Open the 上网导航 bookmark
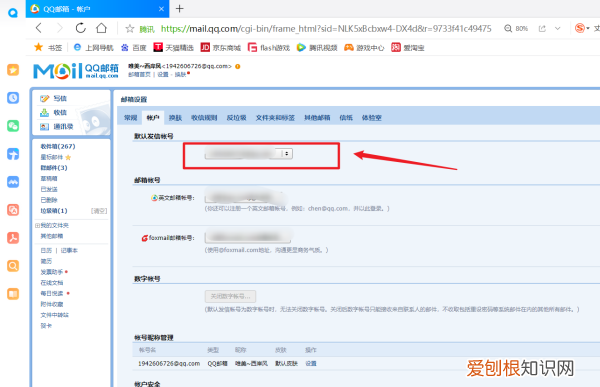The image size is (600, 387). 94,47
